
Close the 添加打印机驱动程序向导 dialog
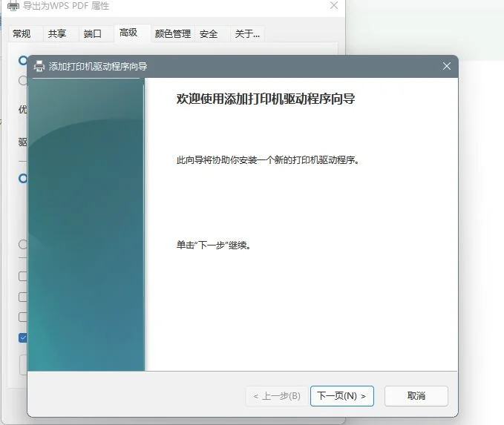tap(446, 66)
